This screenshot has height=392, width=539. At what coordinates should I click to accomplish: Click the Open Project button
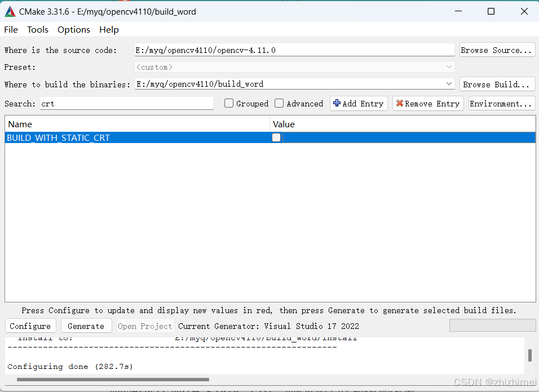pos(145,326)
